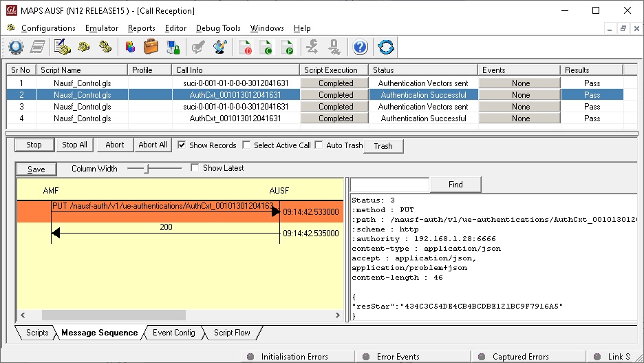Click the Completed button in row 4
644x363 pixels.
pos(334,118)
